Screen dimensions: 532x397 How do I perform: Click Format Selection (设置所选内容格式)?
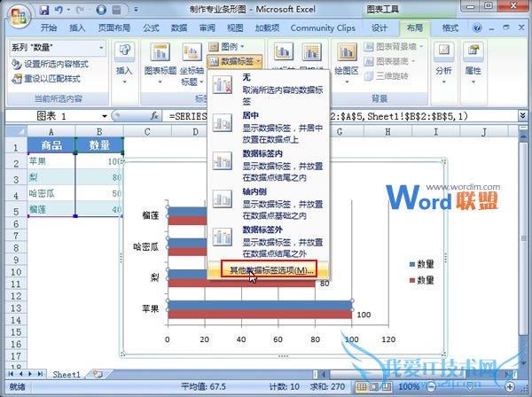click(51, 64)
